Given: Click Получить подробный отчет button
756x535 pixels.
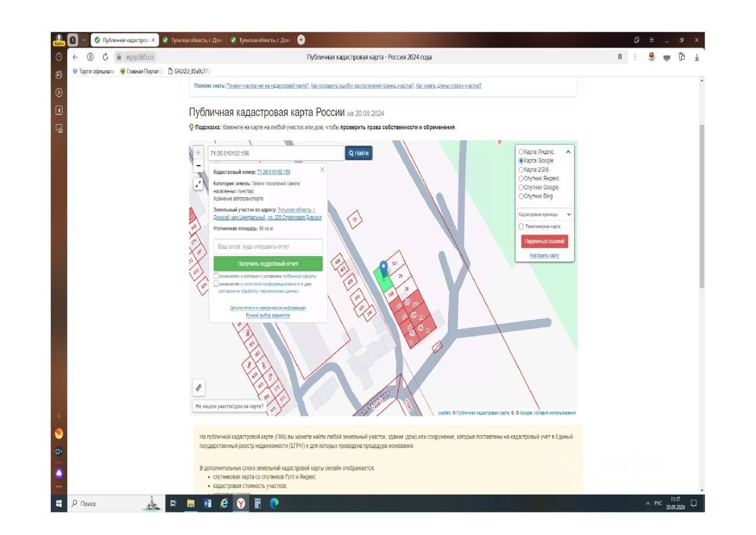Looking at the screenshot, I should 268,264.
